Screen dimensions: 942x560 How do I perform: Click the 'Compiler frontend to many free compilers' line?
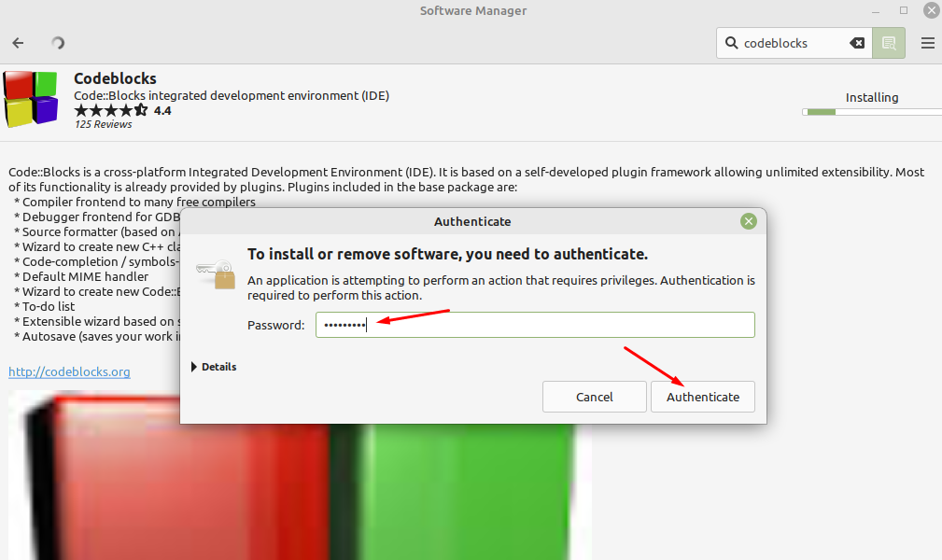coord(134,202)
